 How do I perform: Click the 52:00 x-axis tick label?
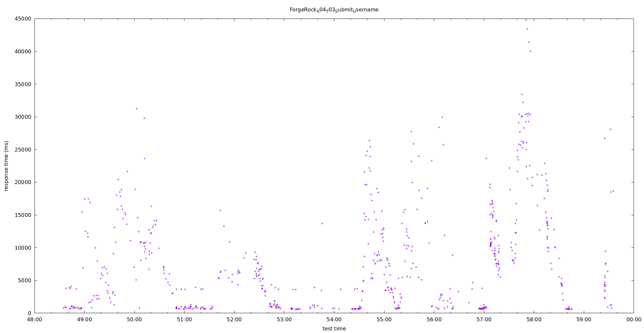coord(234,319)
